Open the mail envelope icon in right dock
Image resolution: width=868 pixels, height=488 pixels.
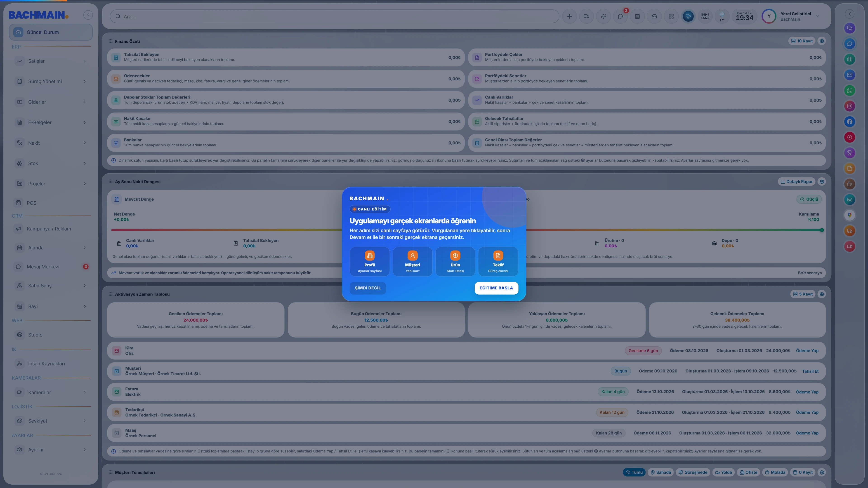[x=849, y=75]
